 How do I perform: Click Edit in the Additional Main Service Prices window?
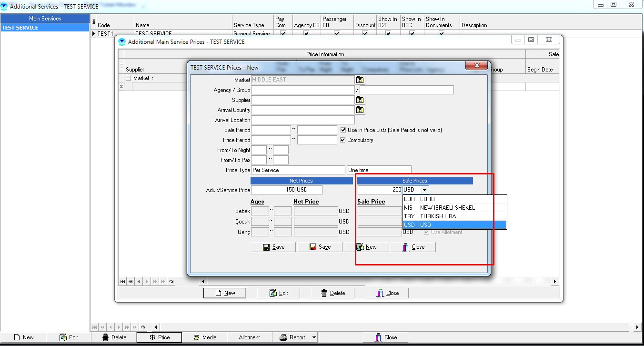click(279, 293)
